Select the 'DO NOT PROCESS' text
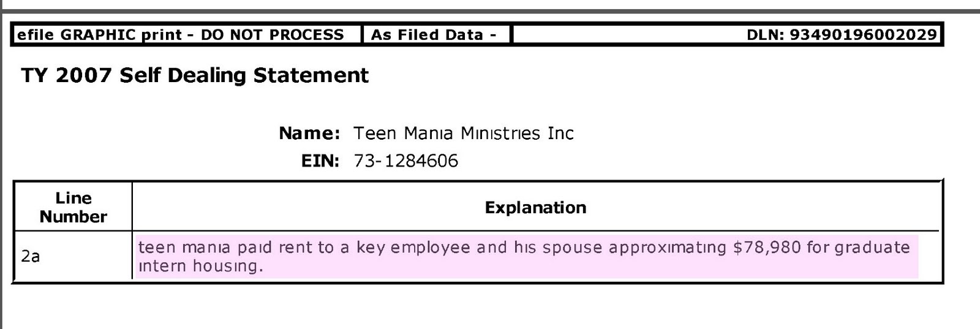Image resolution: width=980 pixels, height=329 pixels. [x=272, y=35]
